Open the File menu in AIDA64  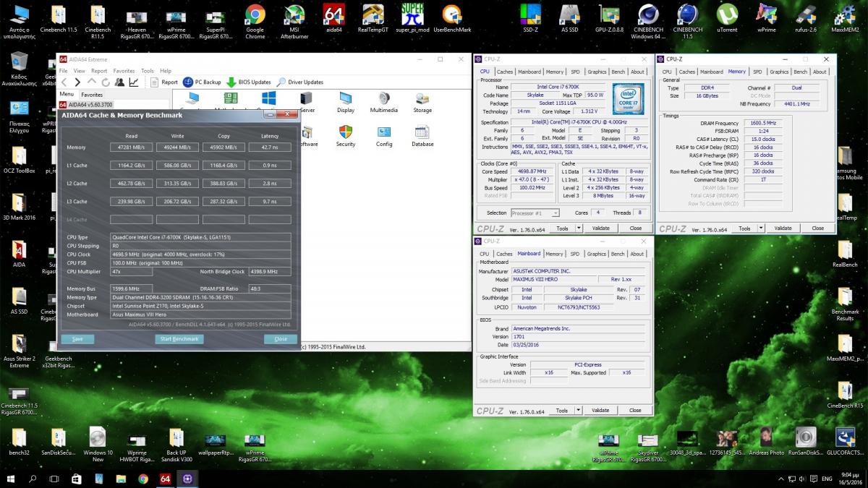pos(63,71)
